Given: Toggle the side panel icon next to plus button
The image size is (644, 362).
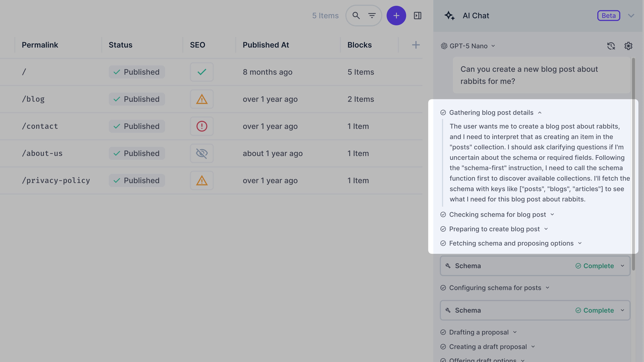Looking at the screenshot, I should pos(418,16).
